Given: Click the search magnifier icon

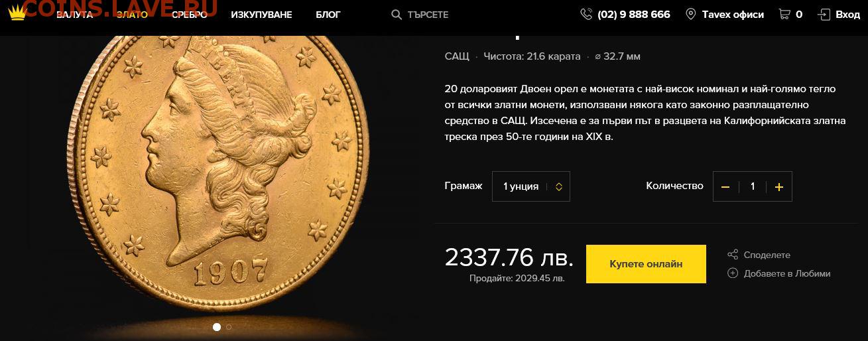Looking at the screenshot, I should coord(397,15).
